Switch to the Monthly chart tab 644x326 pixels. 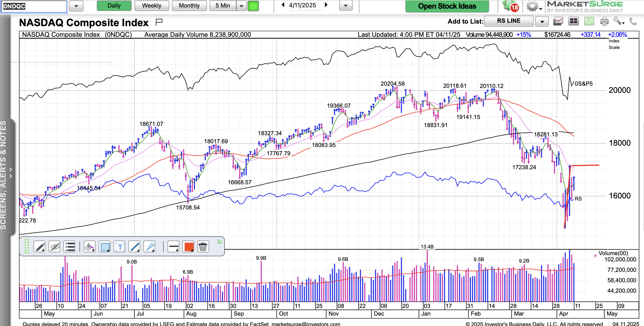tap(189, 6)
